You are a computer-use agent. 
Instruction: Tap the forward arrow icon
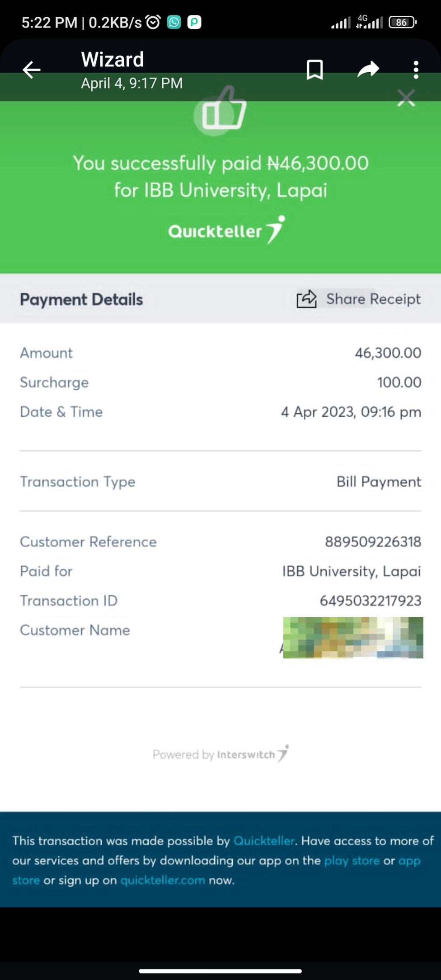tap(368, 70)
